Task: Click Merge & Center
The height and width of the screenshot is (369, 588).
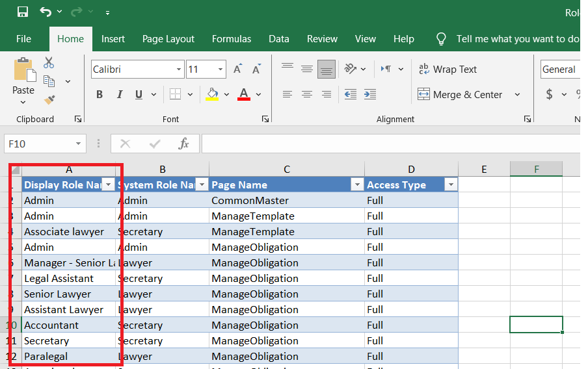Action: point(460,94)
